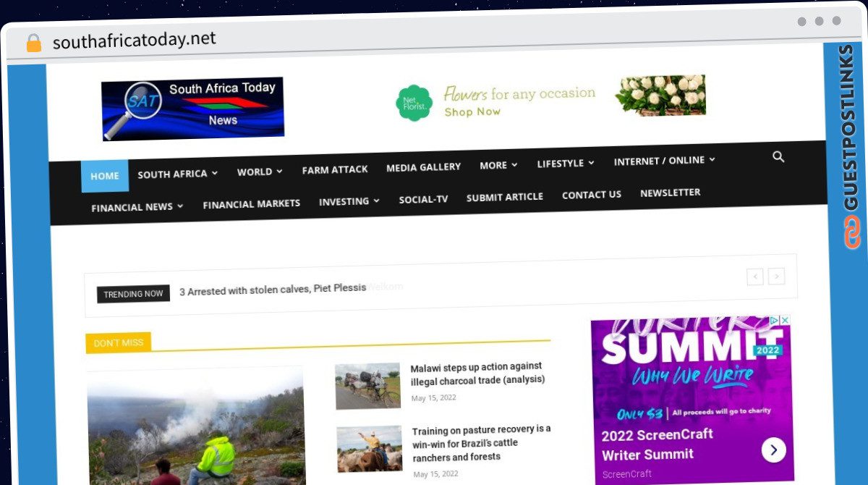868x485 pixels.
Task: Click the GuestPostLinks chain logo
Action: click(852, 232)
